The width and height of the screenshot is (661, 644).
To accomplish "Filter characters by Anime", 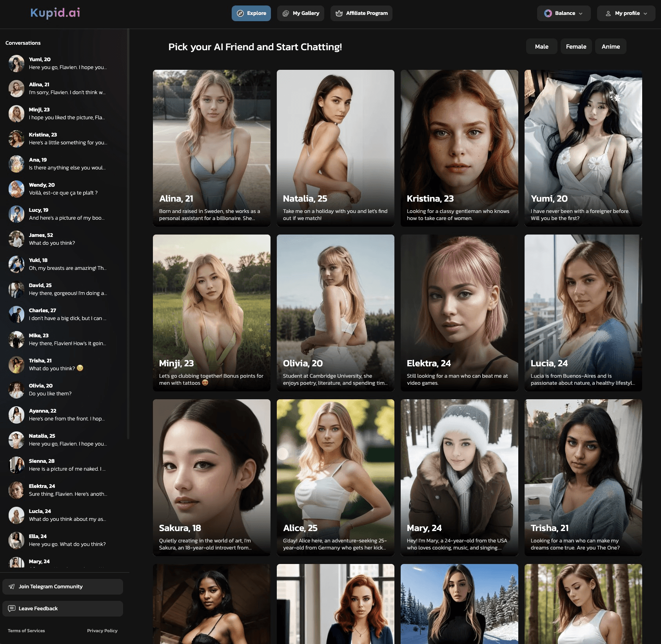I will click(x=610, y=46).
